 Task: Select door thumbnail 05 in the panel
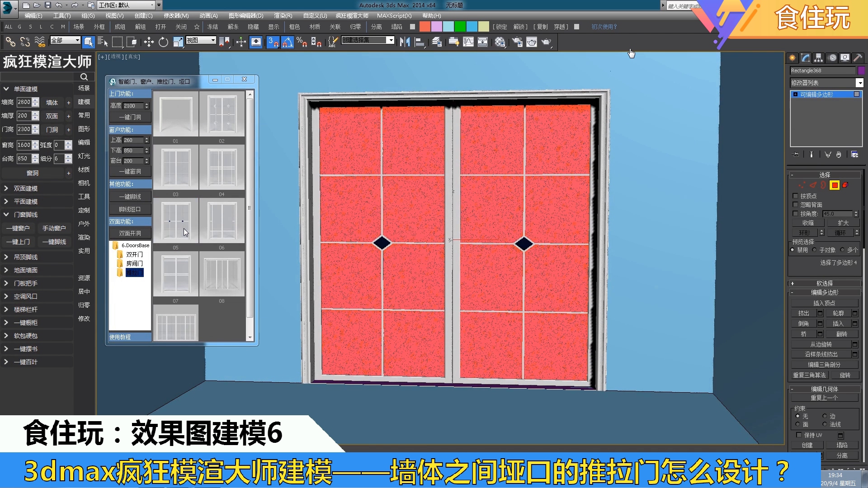click(x=176, y=221)
